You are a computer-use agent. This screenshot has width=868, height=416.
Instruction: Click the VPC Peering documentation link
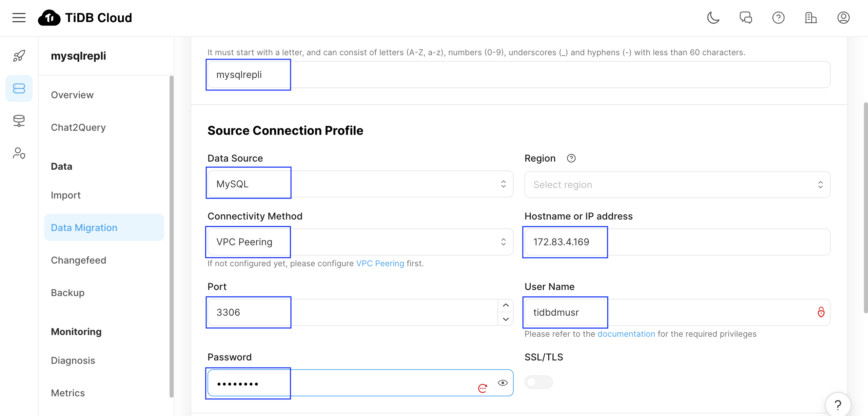pyautogui.click(x=380, y=263)
